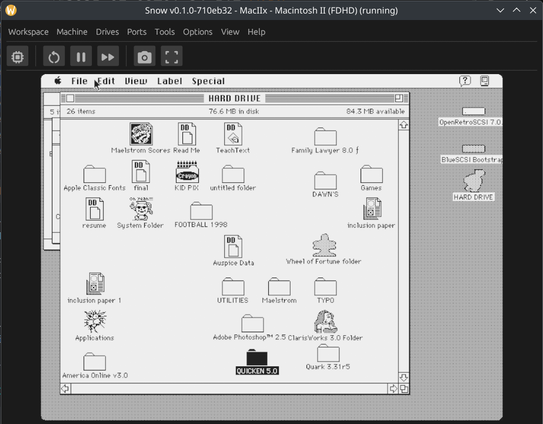
Task: Open the Label menu
Action: click(170, 81)
